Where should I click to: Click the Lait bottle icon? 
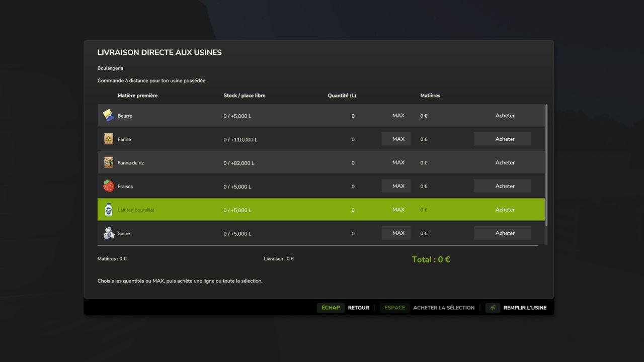tap(108, 210)
